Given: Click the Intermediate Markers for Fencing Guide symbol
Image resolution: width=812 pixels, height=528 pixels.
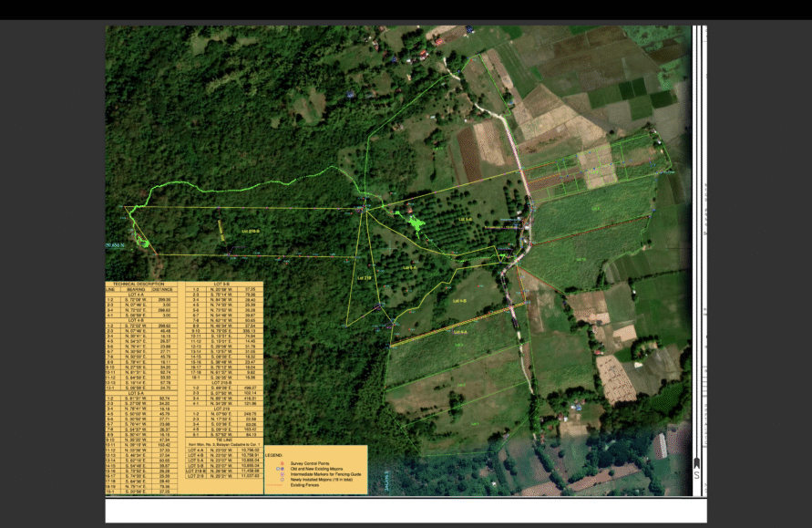Looking at the screenshot, I should (x=282, y=475).
